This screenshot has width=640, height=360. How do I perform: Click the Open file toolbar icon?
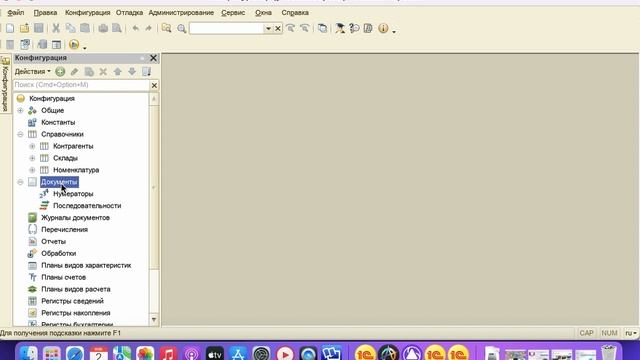click(x=24, y=28)
